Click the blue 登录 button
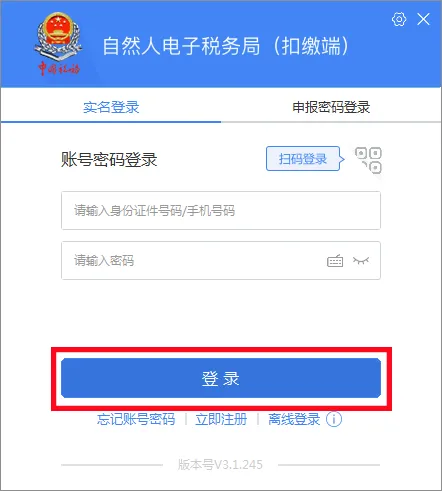442x491 pixels. [x=221, y=378]
